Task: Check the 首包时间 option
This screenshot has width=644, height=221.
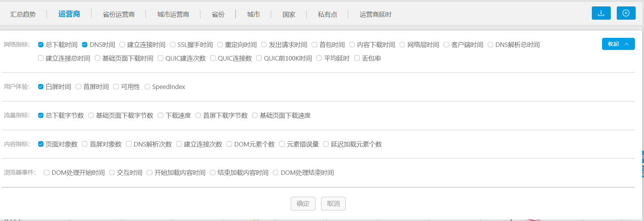Action: point(314,45)
